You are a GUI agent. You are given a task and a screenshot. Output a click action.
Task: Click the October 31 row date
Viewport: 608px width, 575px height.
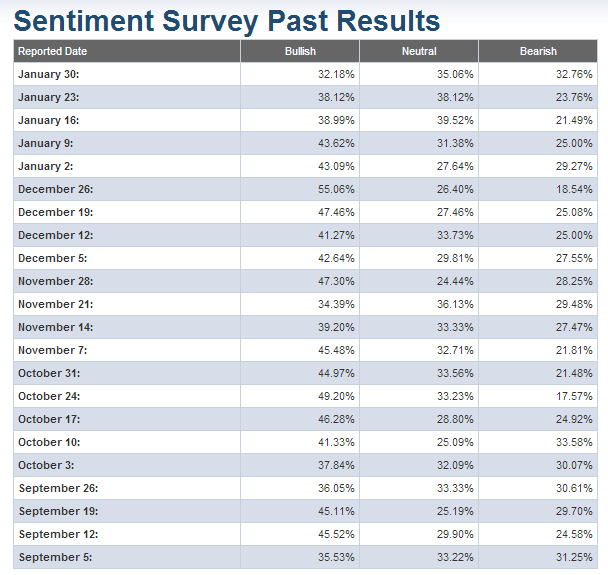pos(49,373)
